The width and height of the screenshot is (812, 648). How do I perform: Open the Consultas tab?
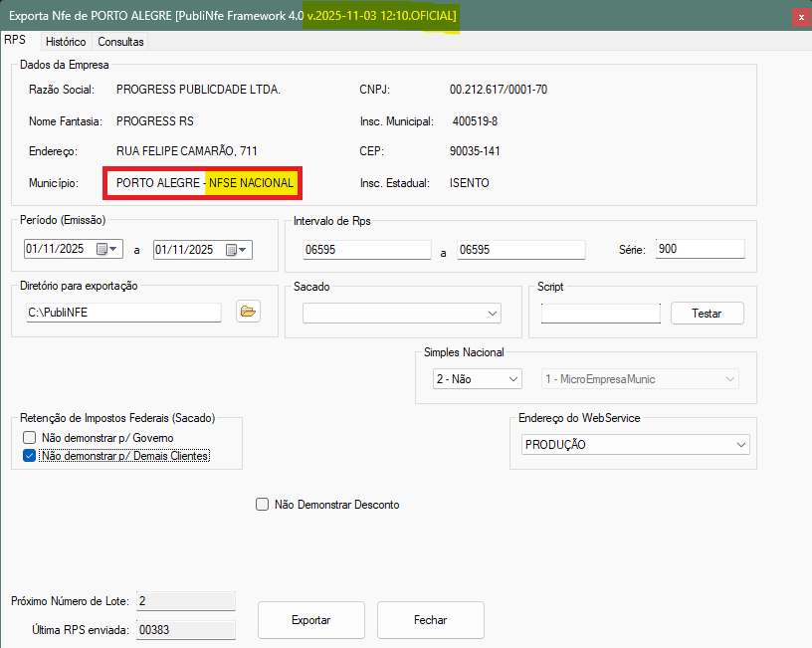[x=120, y=42]
